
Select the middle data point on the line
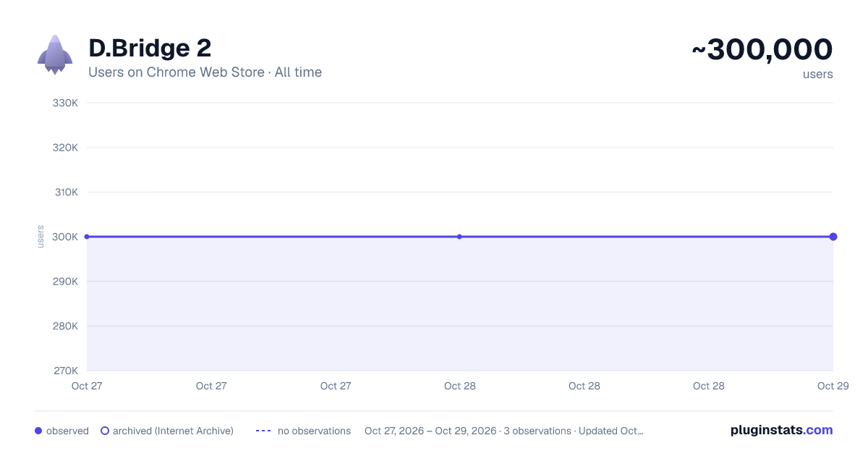click(459, 237)
